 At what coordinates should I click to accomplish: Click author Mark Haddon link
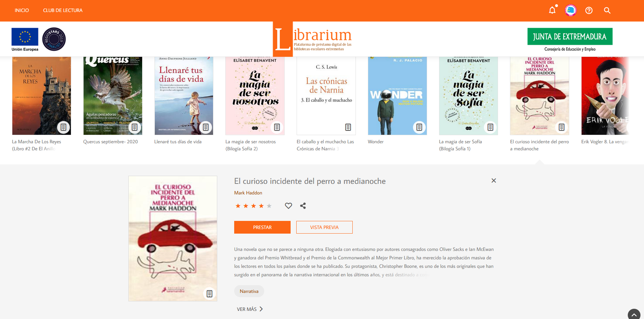tap(248, 193)
